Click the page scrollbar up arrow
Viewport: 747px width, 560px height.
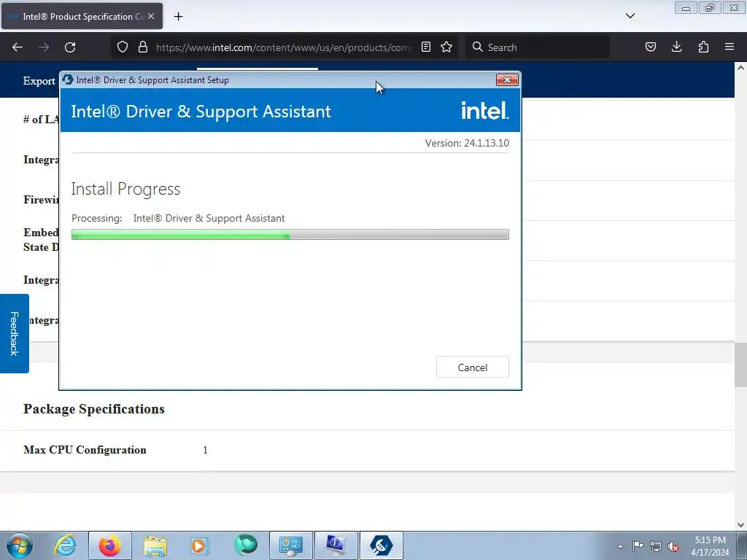click(x=740, y=68)
